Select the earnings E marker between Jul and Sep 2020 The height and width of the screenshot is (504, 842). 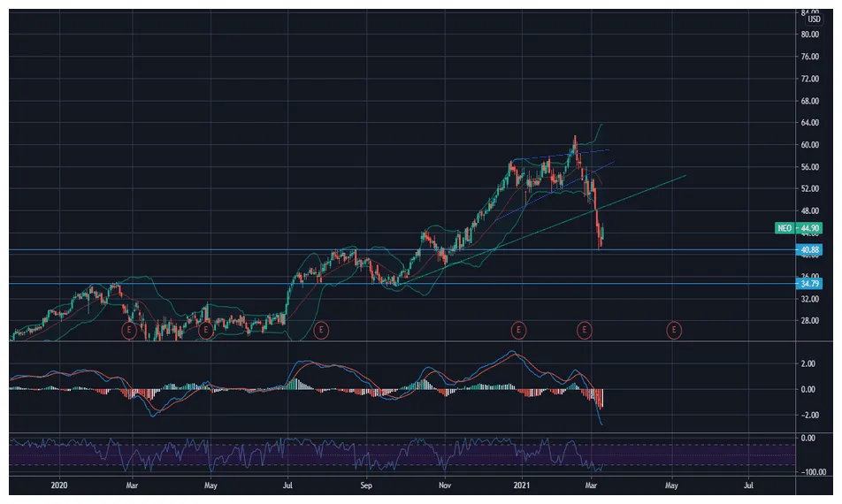point(321,330)
